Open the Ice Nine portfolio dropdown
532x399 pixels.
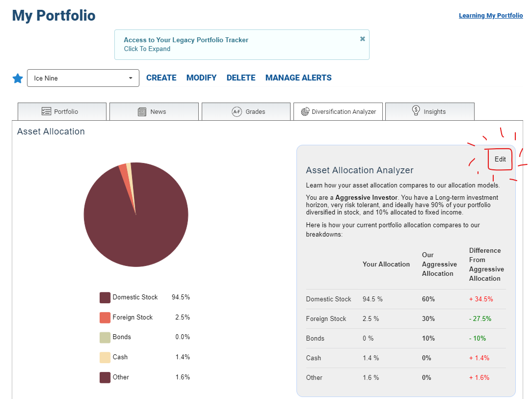point(83,78)
